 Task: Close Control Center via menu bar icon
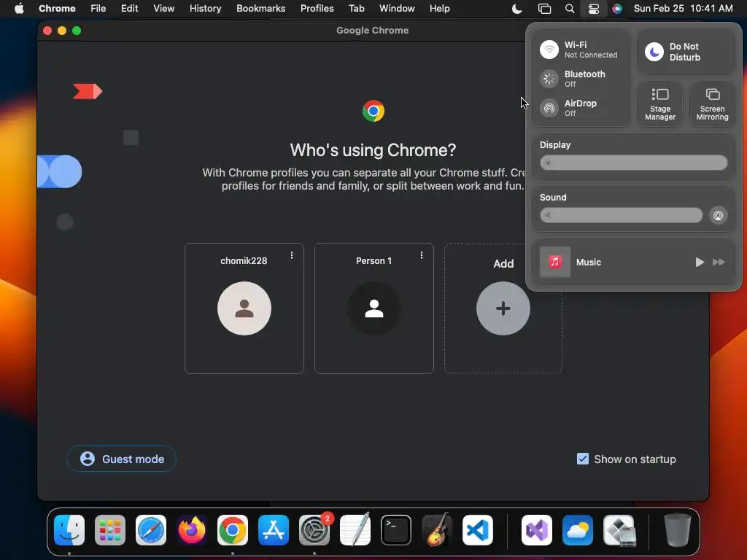594,9
